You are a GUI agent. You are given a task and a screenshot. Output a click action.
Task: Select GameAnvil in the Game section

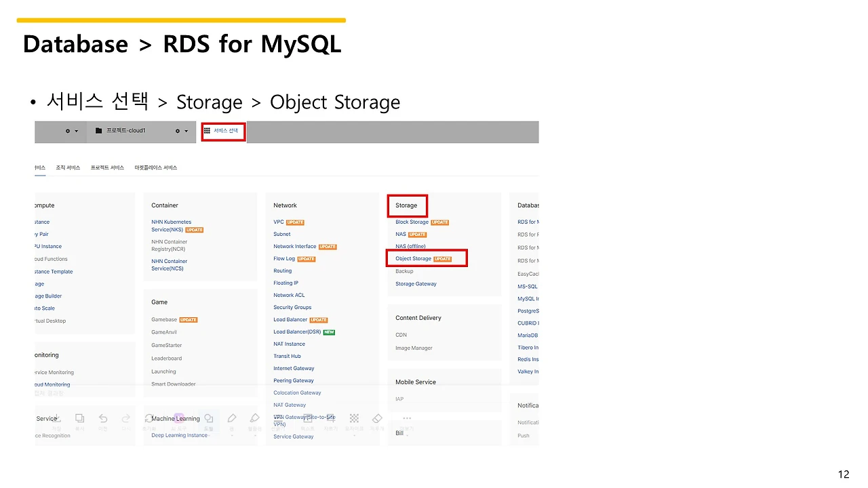(x=163, y=332)
